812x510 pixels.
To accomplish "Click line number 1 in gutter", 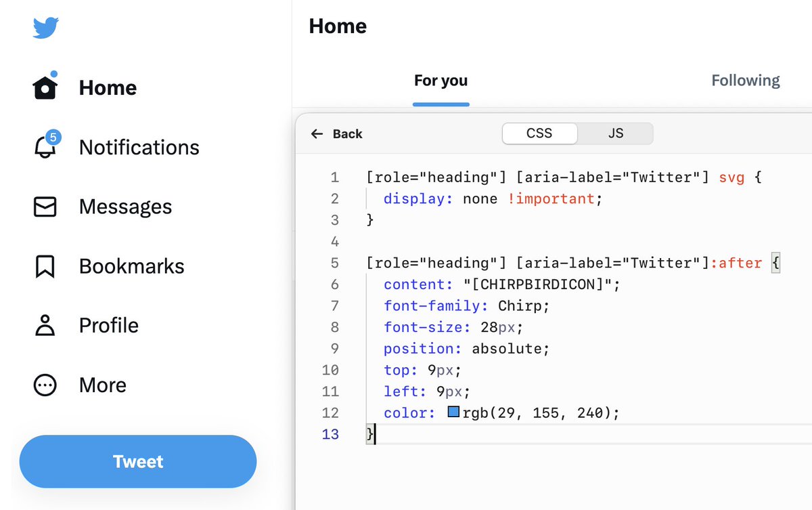I will [x=334, y=177].
